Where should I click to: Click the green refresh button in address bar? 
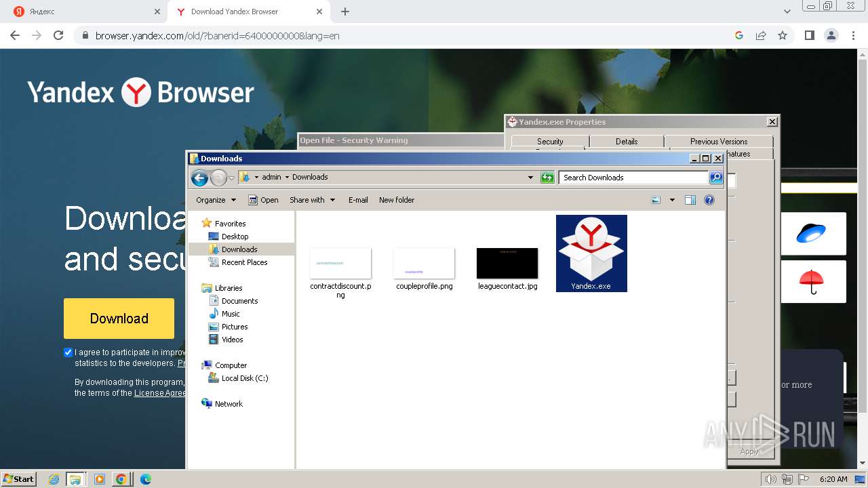[547, 178]
